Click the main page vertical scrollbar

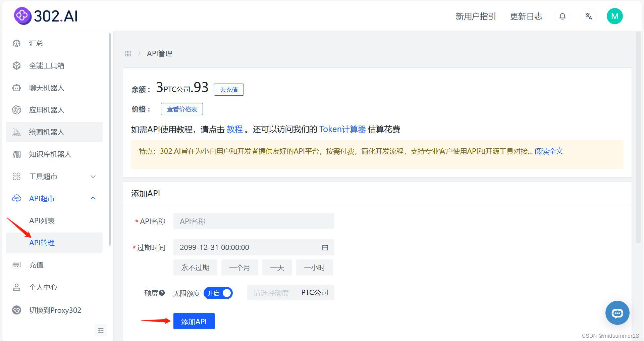click(638, 137)
